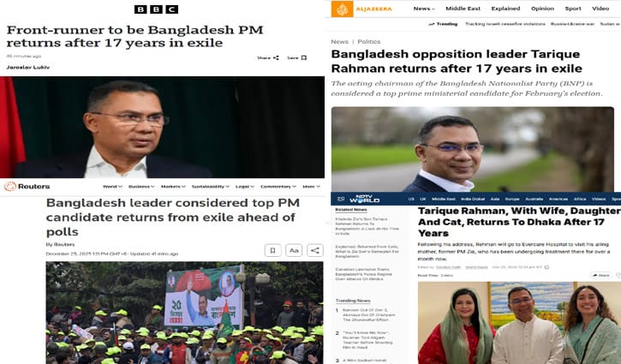
Task: Expand the Reuters Markets dropdown
Action: [x=173, y=187]
